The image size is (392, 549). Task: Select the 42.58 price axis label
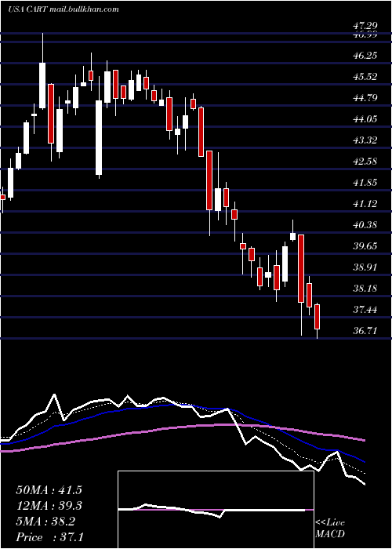tap(365, 162)
